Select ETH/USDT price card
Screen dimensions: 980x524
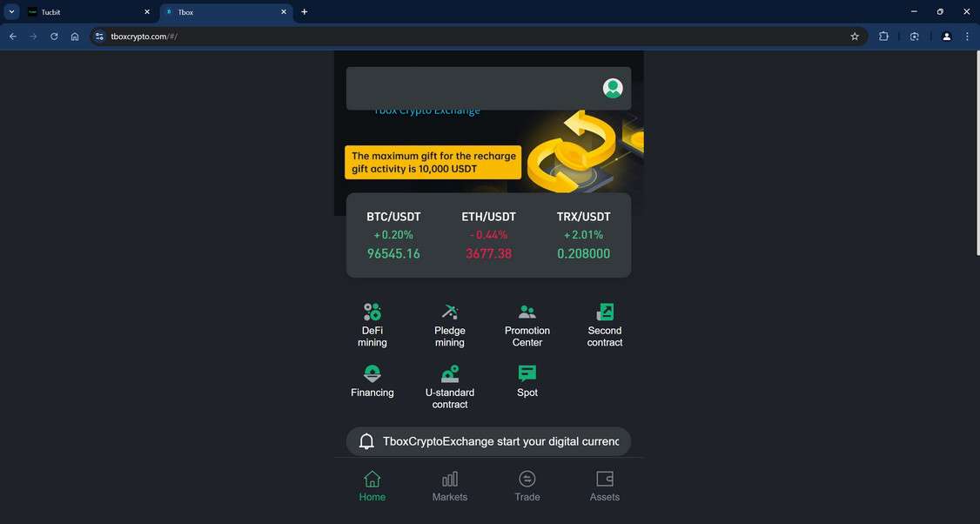[x=489, y=235]
